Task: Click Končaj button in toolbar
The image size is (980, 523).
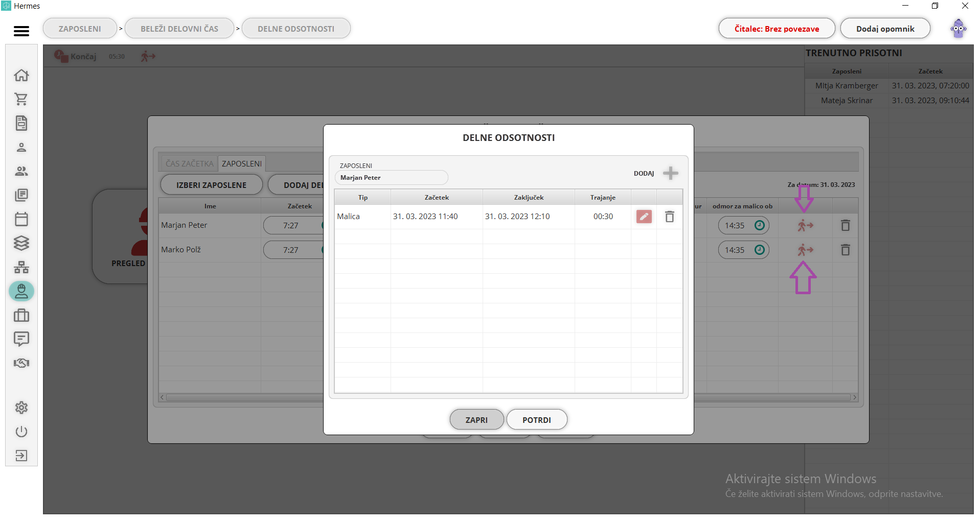Action: [76, 56]
